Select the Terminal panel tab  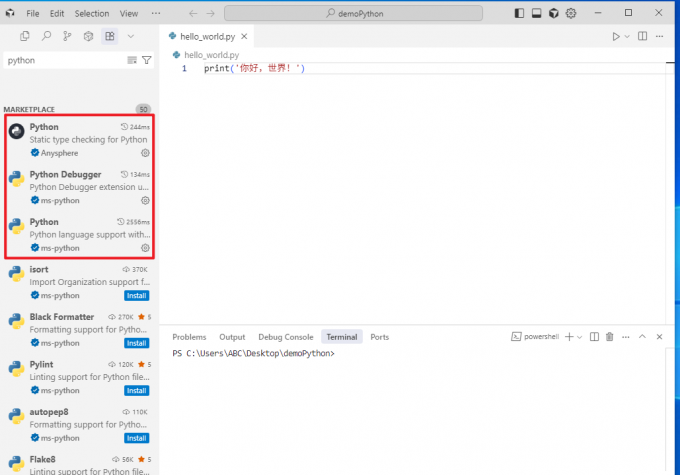(342, 337)
